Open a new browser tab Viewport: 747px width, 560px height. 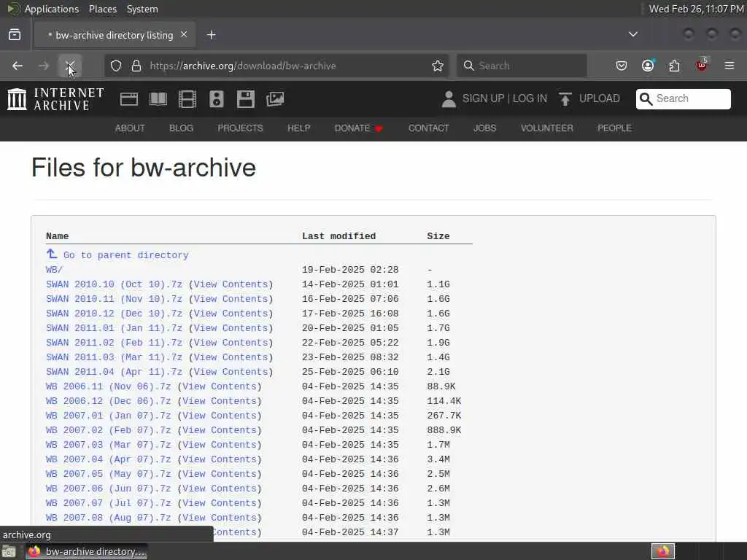click(212, 35)
